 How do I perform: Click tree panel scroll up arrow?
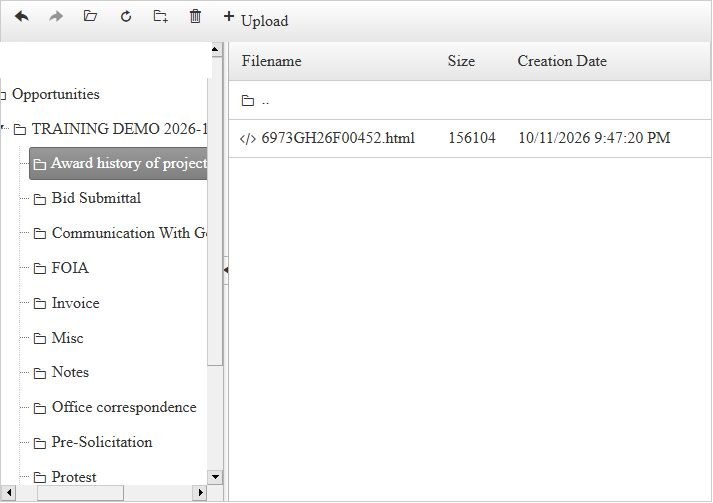215,49
